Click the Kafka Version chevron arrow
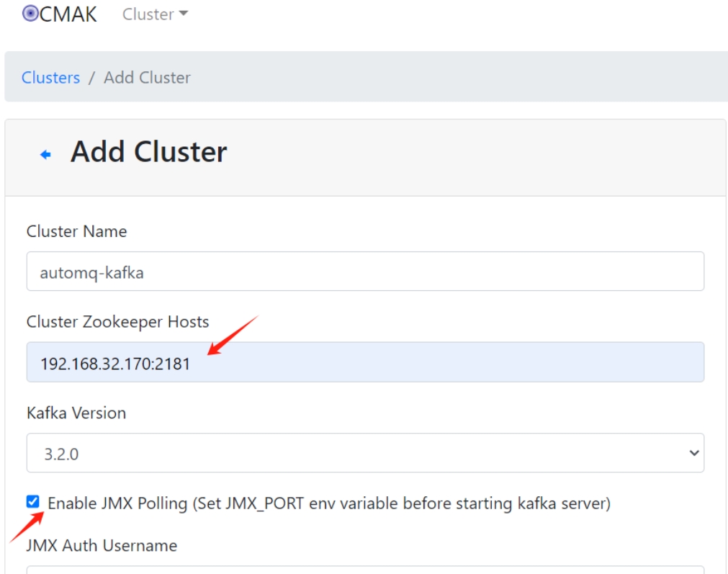The width and height of the screenshot is (728, 574). pos(693,453)
